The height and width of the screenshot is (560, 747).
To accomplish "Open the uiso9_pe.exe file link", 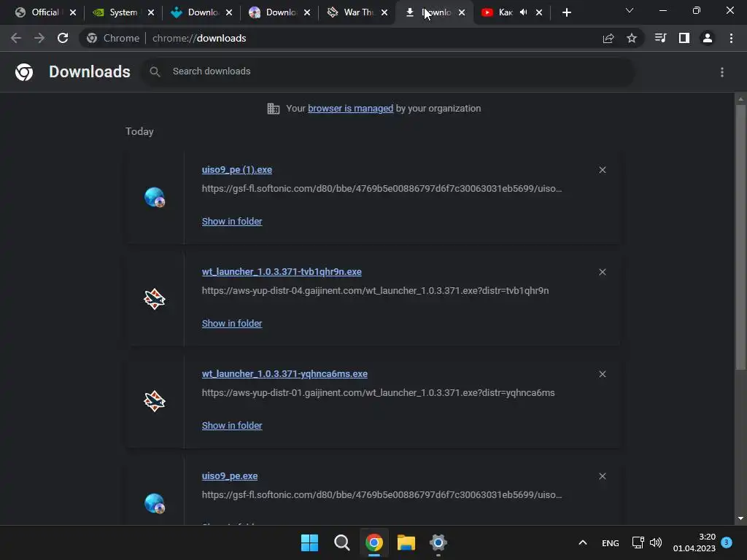I will pyautogui.click(x=230, y=476).
